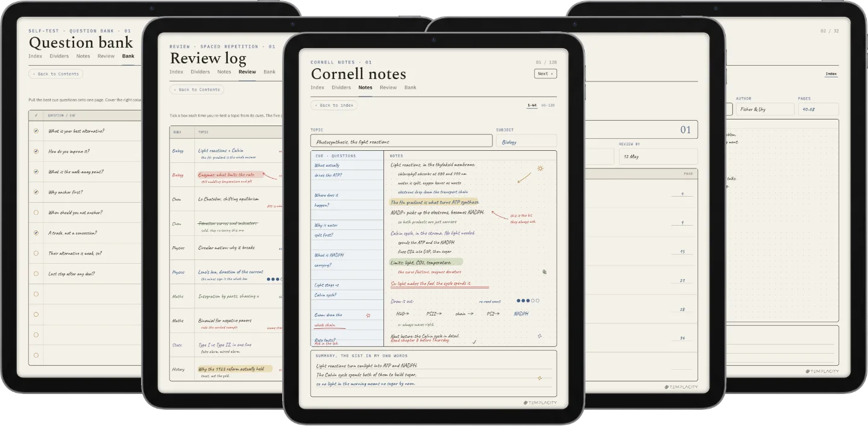Click the Author field 'Fisher & Ury'
This screenshot has height=426, width=868.
click(765, 109)
